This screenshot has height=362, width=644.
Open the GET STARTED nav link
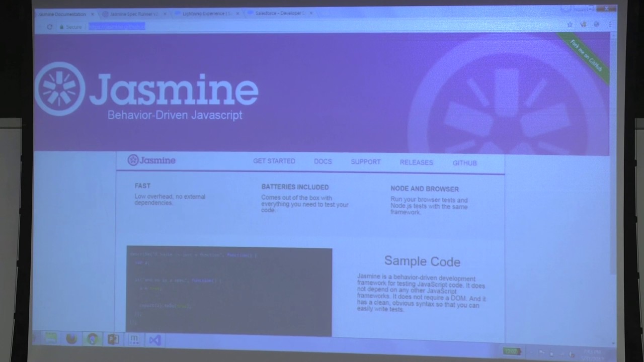(274, 161)
